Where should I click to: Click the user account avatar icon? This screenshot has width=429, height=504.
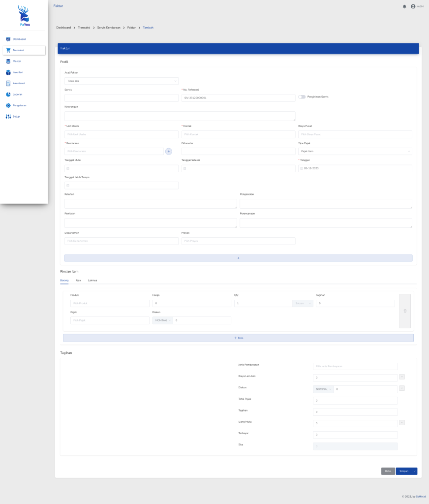(x=413, y=6)
